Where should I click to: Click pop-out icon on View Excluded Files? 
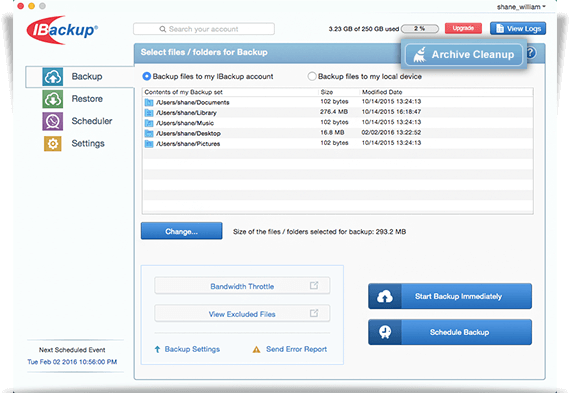[314, 313]
